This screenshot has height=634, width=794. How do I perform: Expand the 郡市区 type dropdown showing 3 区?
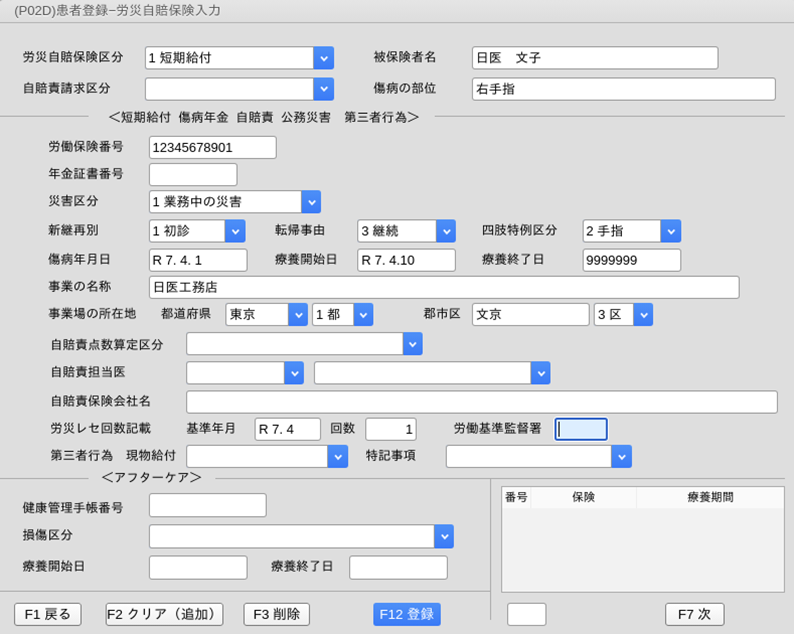pos(643,314)
